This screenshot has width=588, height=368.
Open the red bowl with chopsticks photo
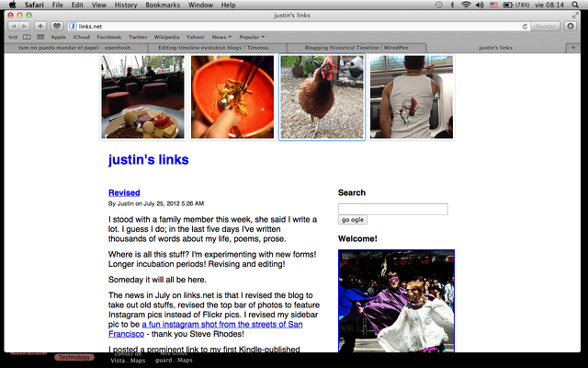pos(232,97)
